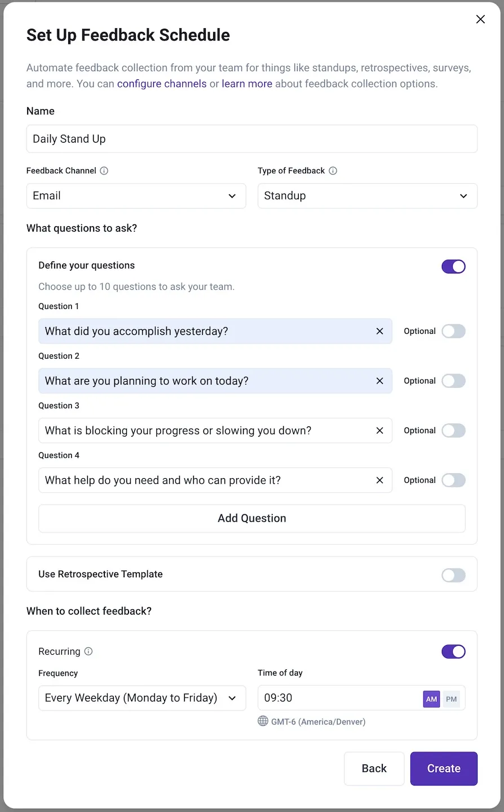Screen dimensions: 504x812
Task: Click the Recurring info icon
Action: [x=89, y=651]
